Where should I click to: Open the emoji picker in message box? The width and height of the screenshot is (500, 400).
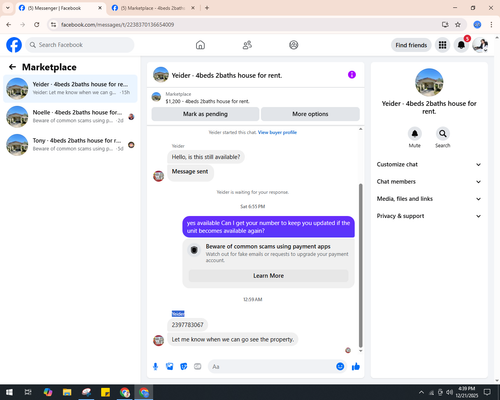[340, 366]
